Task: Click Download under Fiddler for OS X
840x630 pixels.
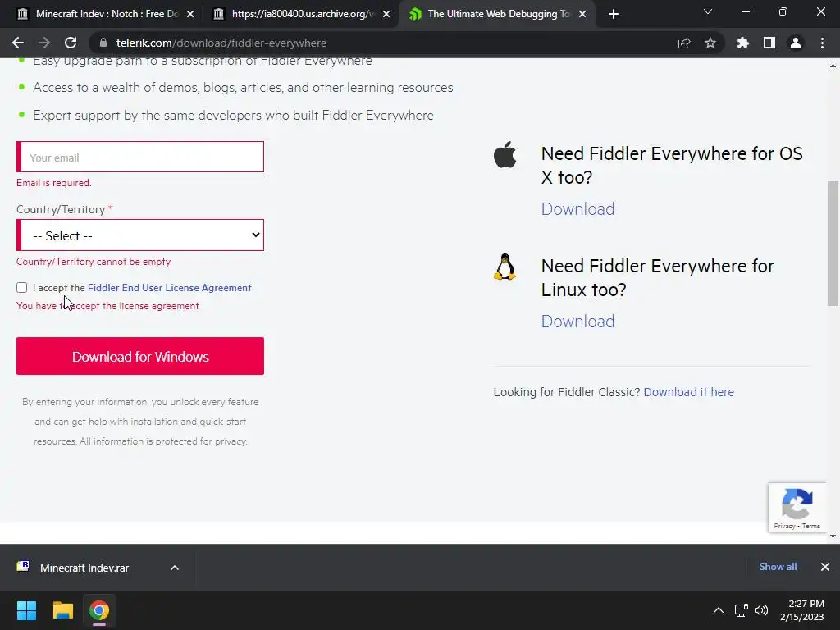Action: point(577,209)
